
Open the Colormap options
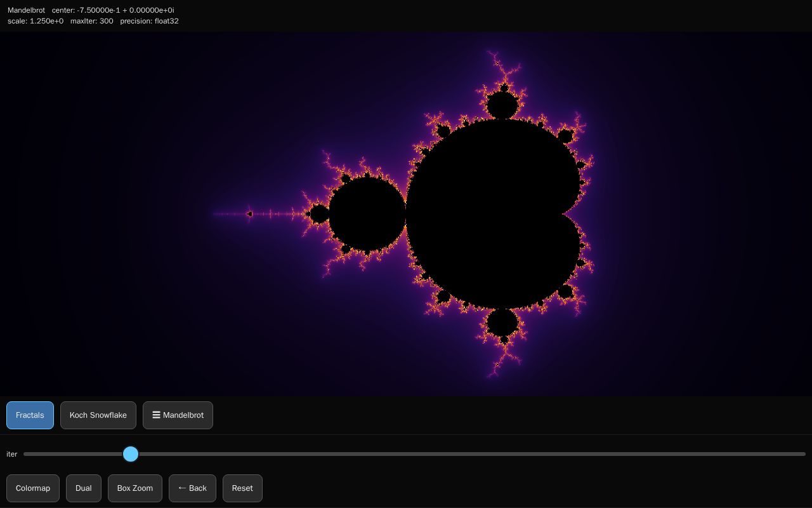point(33,488)
